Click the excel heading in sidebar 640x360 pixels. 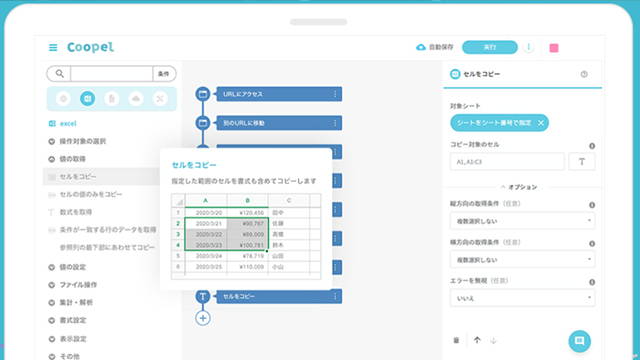68,124
